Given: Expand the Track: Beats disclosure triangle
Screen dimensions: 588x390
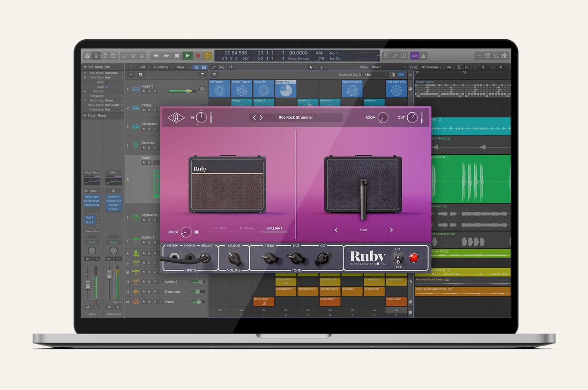Looking at the screenshot, I should 85,115.
